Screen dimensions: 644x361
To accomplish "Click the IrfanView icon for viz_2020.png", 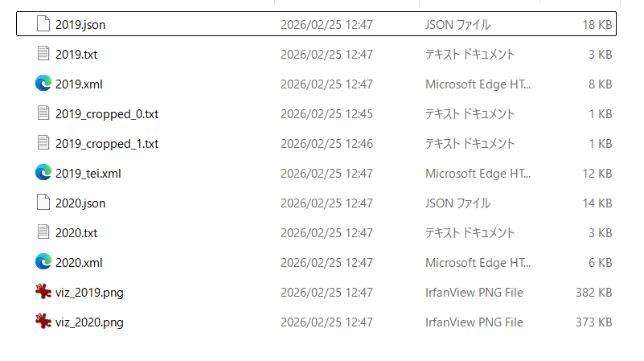I will pos(43,322).
